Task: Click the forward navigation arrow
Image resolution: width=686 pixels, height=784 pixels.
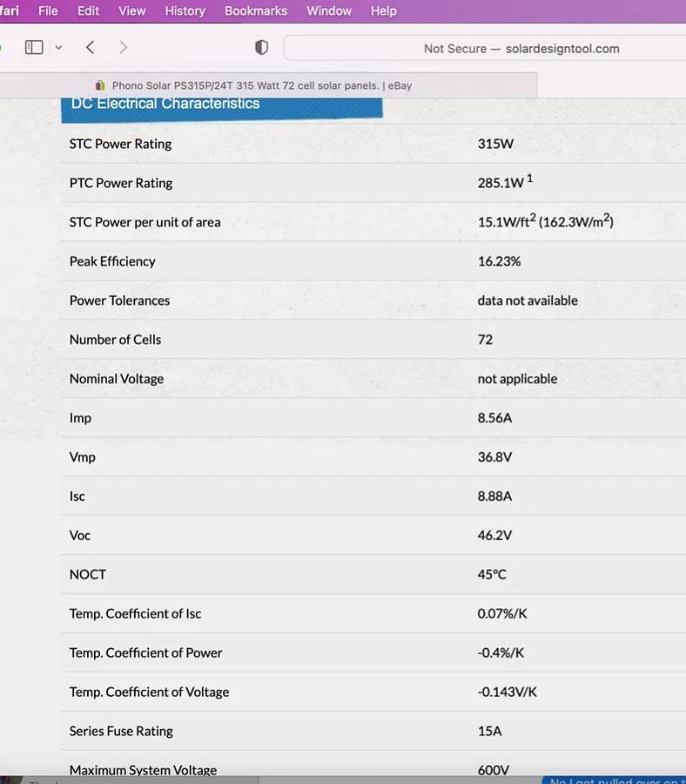Action: click(123, 47)
